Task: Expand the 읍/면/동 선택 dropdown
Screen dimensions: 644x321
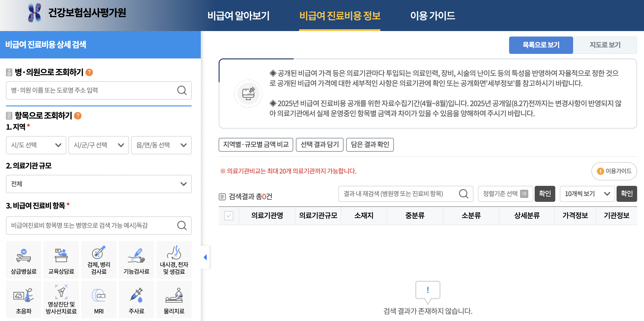Action: pos(161,145)
